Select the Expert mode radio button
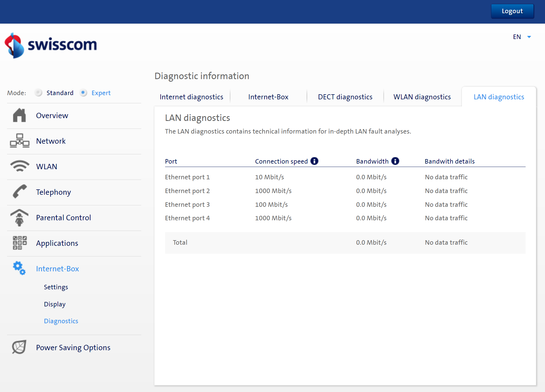 83,93
